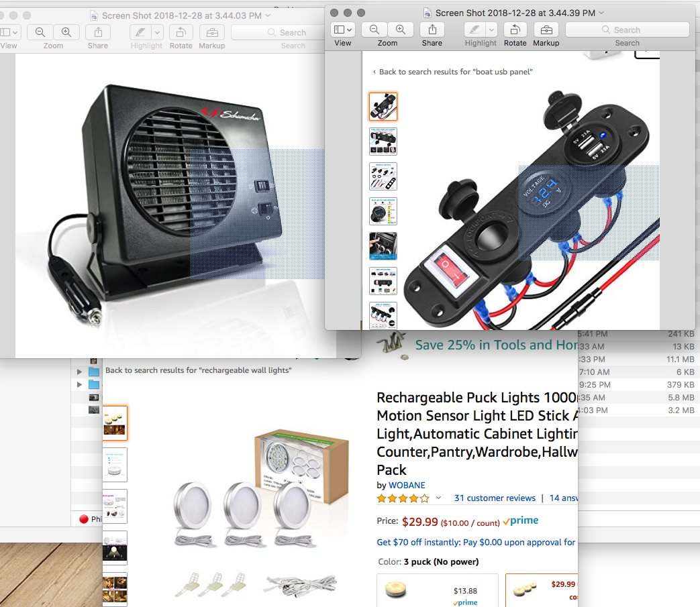Expand star rating dropdown arrow
Viewport: 700px width, 607px height.
click(x=438, y=498)
